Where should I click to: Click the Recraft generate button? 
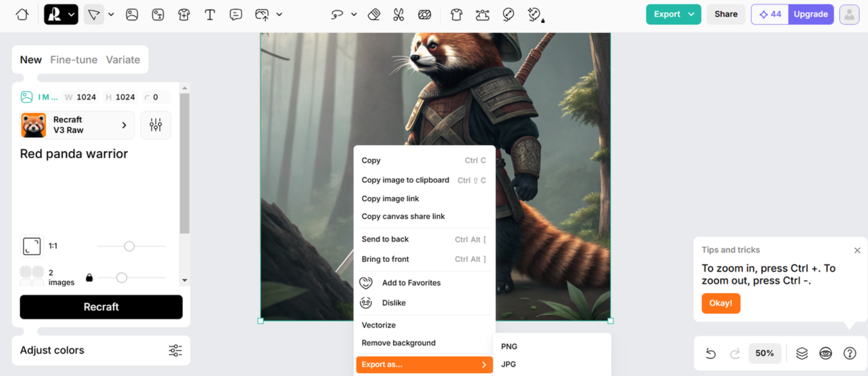click(101, 307)
